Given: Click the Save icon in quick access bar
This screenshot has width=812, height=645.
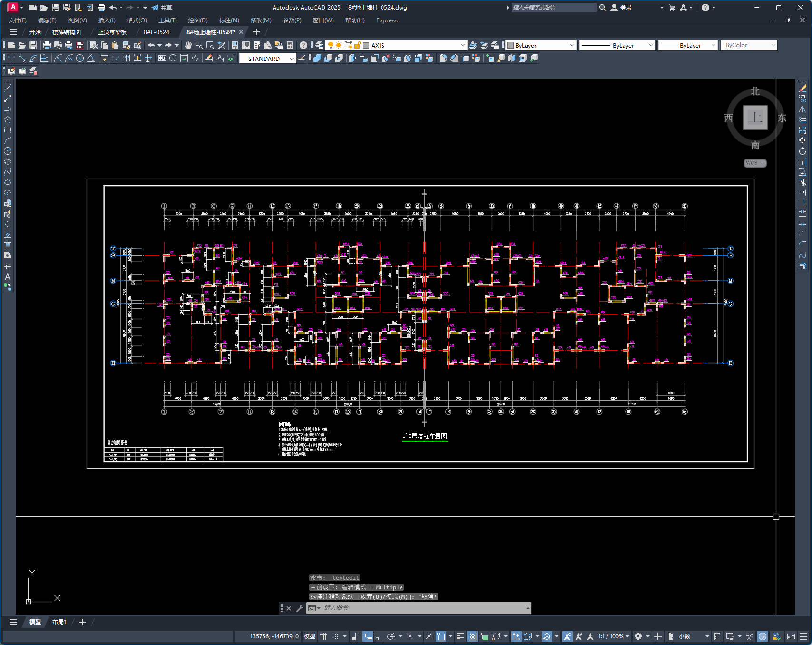Looking at the screenshot, I should 55,8.
